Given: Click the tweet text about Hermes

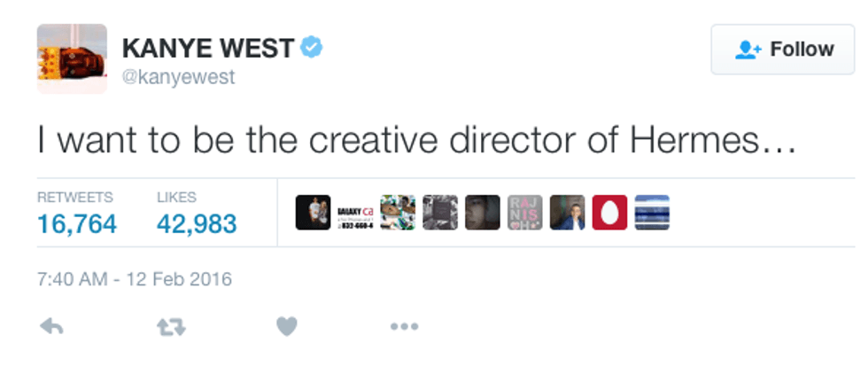Looking at the screenshot, I should [x=417, y=140].
